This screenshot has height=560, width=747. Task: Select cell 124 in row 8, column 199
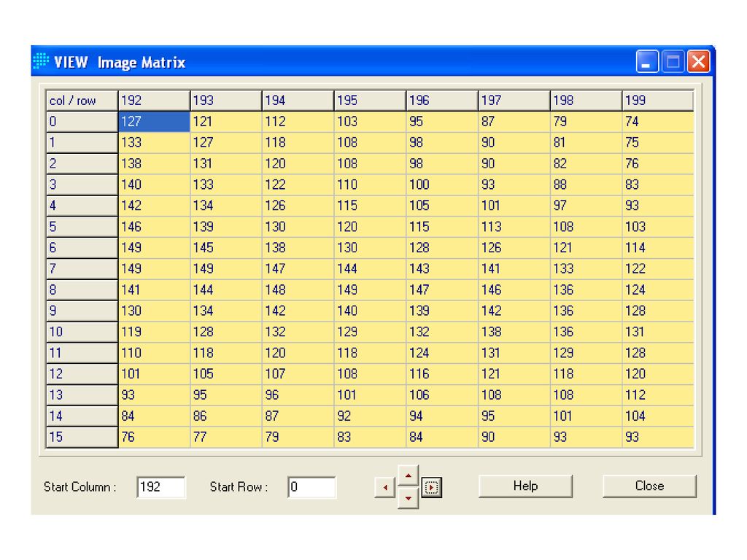point(658,289)
